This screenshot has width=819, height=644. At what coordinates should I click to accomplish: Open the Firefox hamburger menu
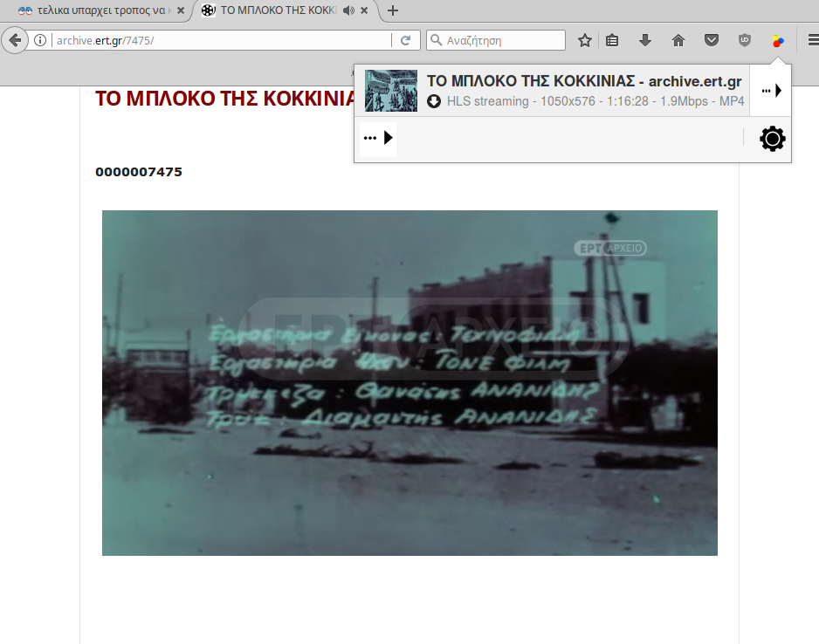[813, 40]
